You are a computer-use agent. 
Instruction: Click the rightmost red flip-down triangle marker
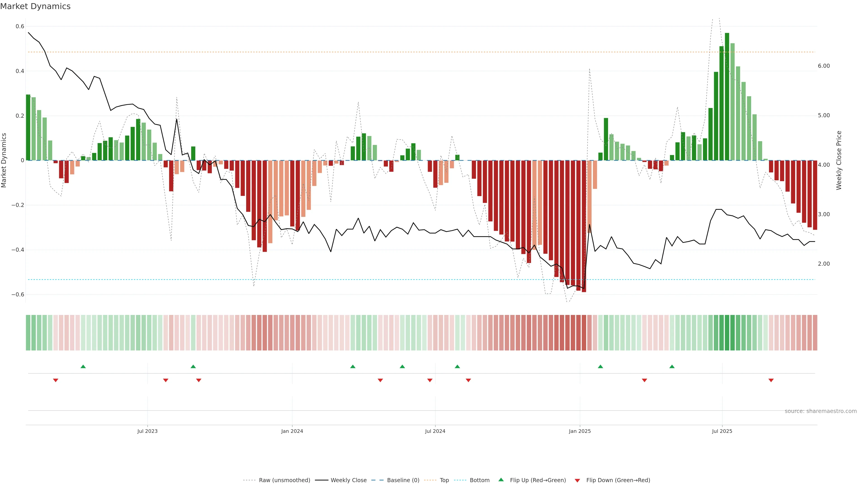pyautogui.click(x=771, y=380)
